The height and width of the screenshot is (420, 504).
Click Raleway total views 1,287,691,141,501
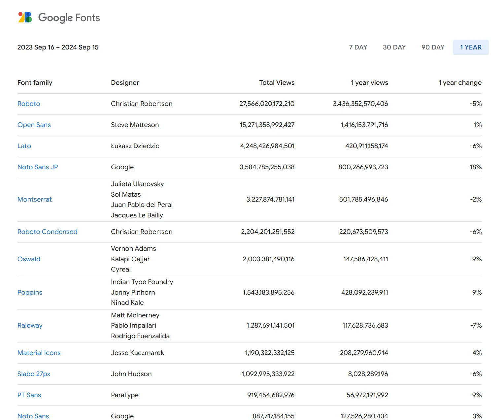[x=270, y=325]
